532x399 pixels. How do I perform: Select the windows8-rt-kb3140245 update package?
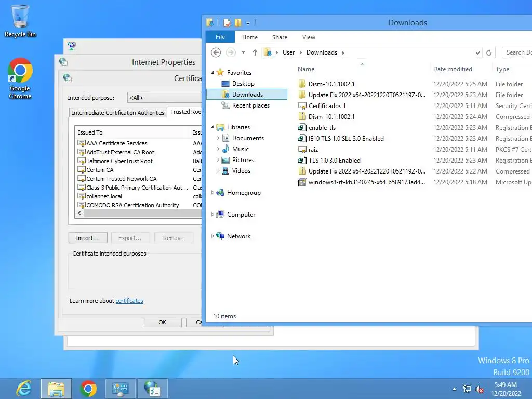pyautogui.click(x=366, y=182)
